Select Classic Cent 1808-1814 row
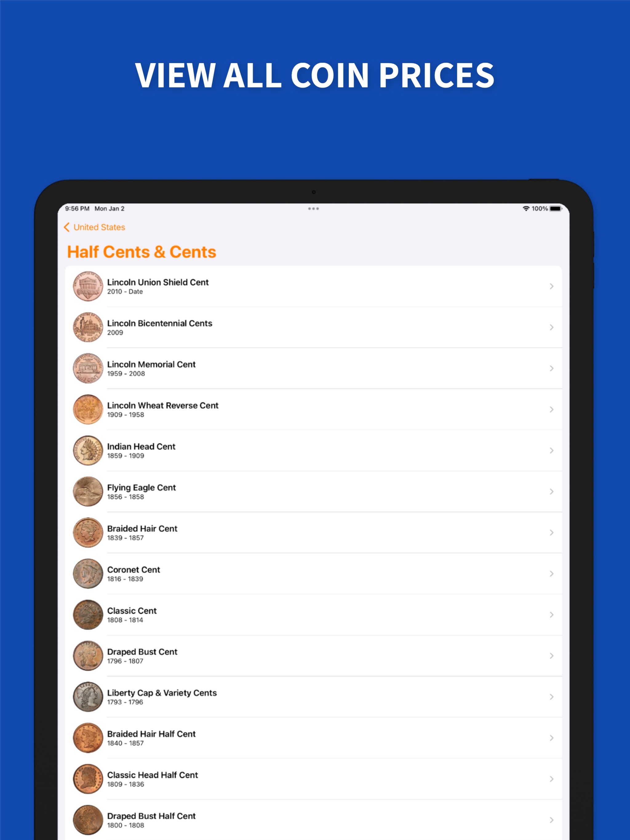 (315, 616)
